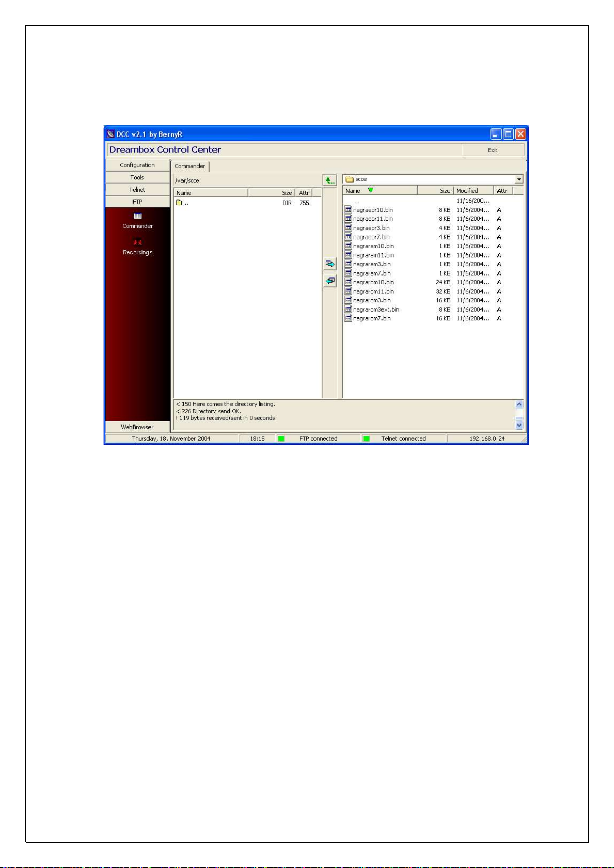Screen dimensions: 614x868
Task: Close the DCC window
Action: (521, 134)
